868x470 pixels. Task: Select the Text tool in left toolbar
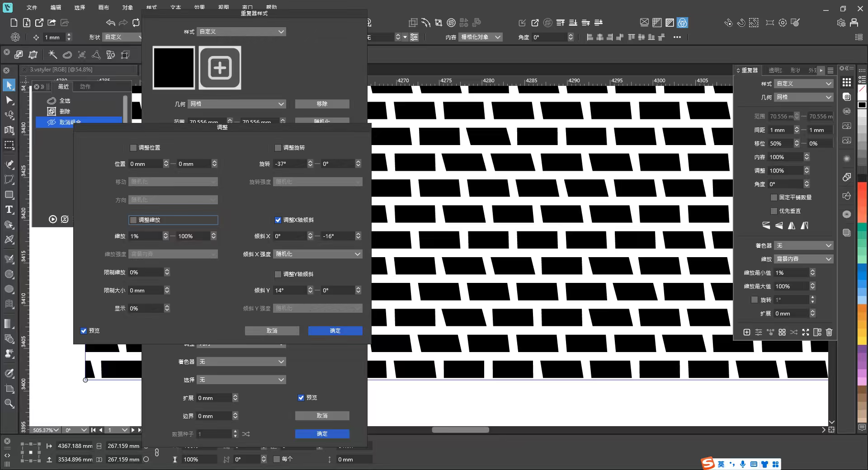pyautogui.click(x=9, y=210)
